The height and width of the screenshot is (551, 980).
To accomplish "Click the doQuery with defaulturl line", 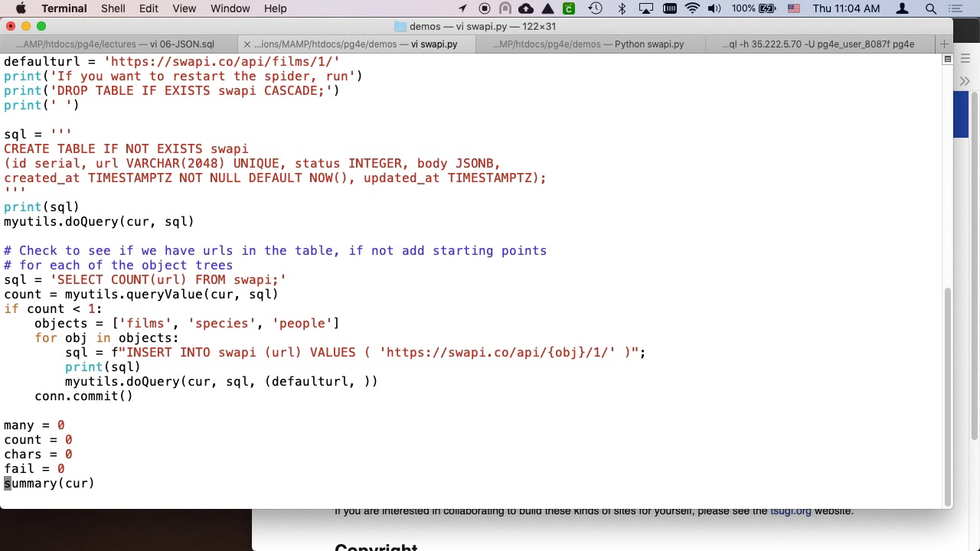I will coord(221,382).
